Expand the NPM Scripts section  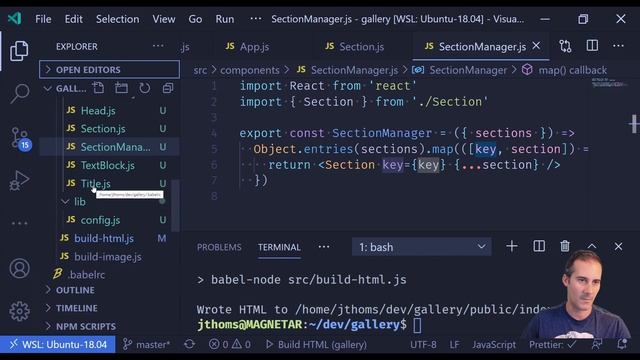(x=80, y=327)
